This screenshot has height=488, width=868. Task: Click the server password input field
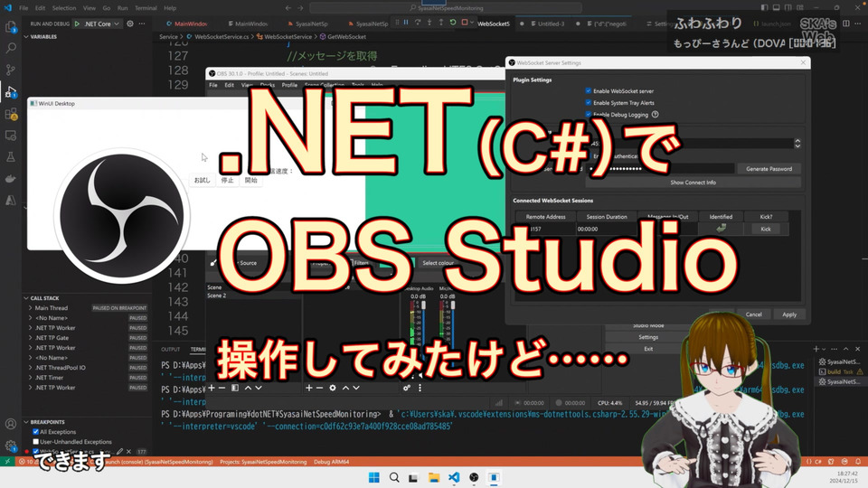click(x=660, y=169)
